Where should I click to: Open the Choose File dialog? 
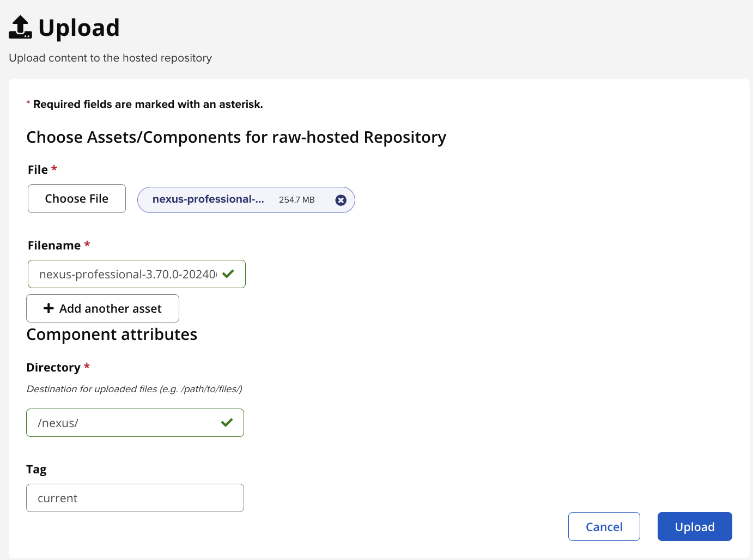(x=77, y=198)
